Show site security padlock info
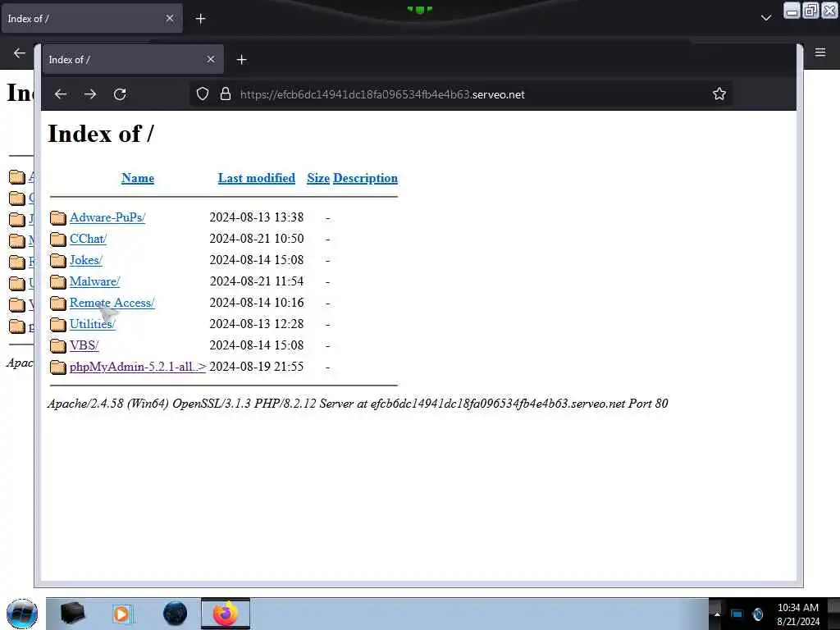 pos(226,94)
